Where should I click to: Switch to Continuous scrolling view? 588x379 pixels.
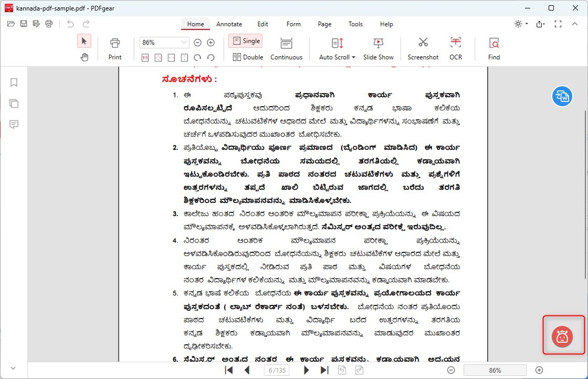point(286,48)
